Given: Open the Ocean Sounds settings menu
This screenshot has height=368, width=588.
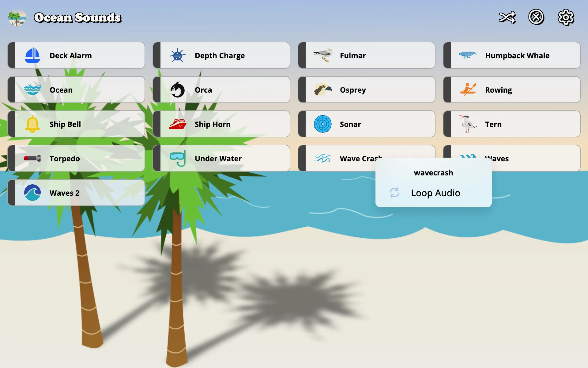Looking at the screenshot, I should coord(566,17).
